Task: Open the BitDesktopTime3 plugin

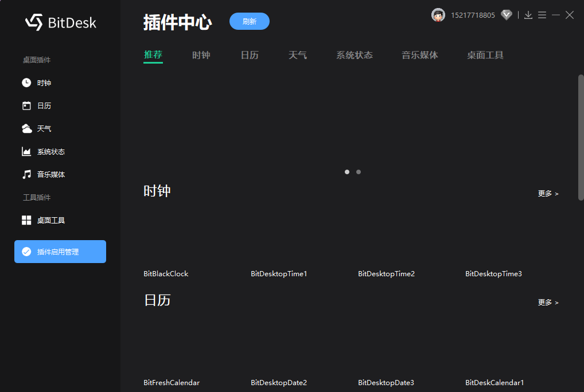Action: (x=493, y=274)
